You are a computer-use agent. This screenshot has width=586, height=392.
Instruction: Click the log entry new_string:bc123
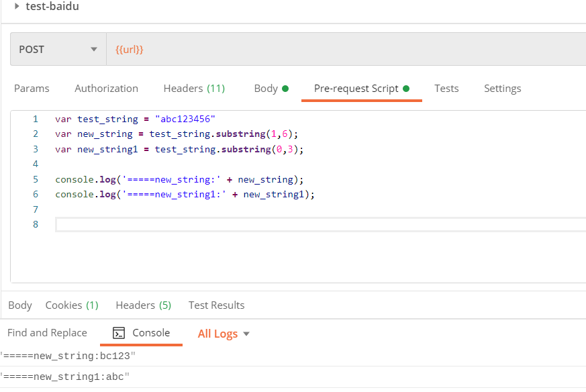(x=68, y=356)
